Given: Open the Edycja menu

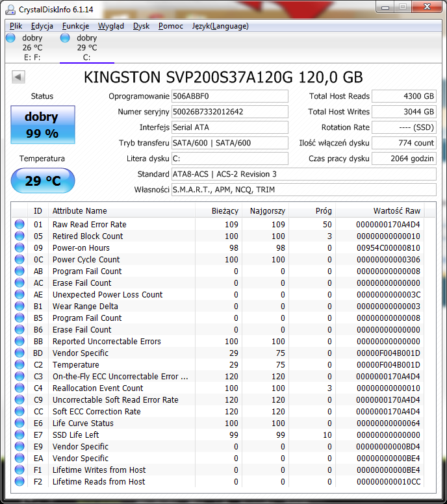Looking at the screenshot, I should tap(42, 26).
